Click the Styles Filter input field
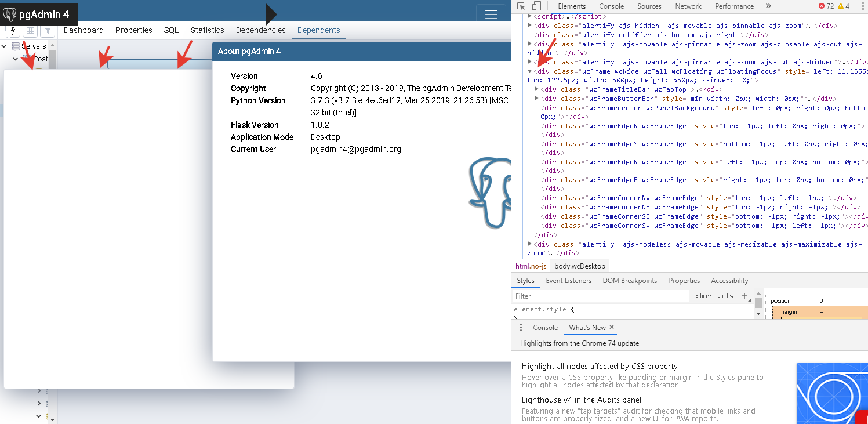 click(600, 296)
